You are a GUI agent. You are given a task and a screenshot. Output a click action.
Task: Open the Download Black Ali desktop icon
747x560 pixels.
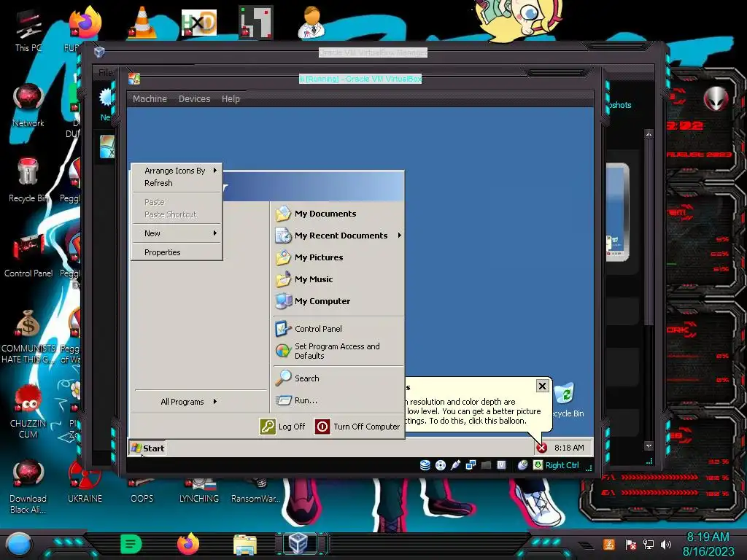pos(28,486)
